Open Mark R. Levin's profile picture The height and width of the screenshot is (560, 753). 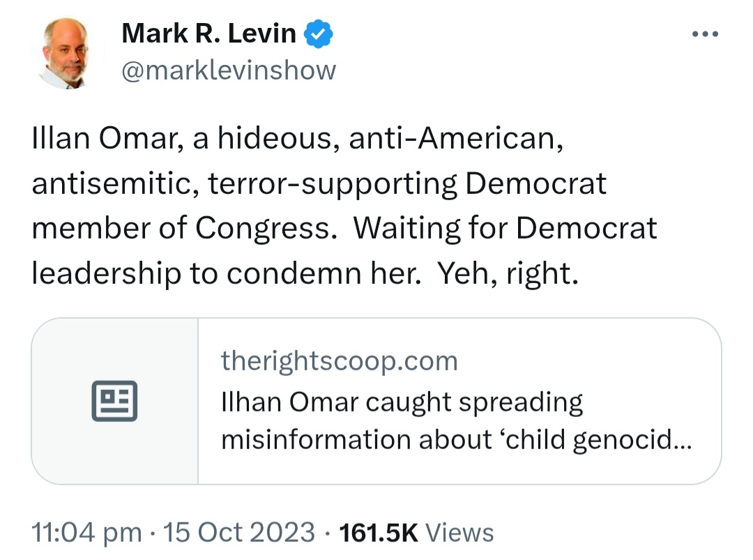(x=67, y=53)
